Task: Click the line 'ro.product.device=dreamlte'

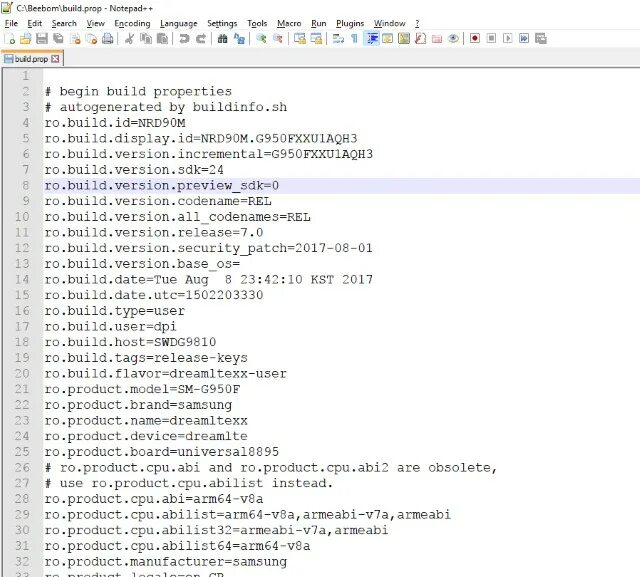Action: click(x=146, y=436)
